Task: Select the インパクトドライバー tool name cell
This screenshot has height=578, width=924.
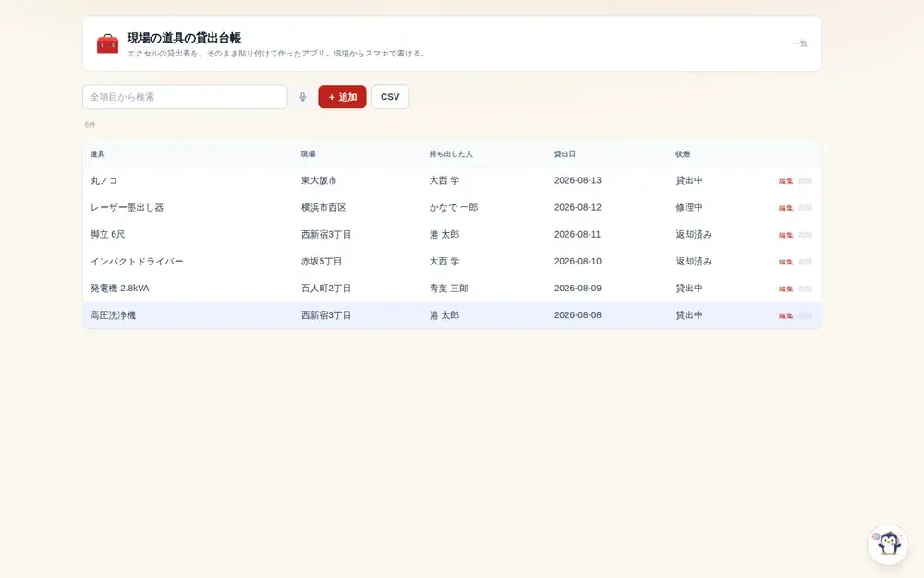Action: (x=137, y=262)
